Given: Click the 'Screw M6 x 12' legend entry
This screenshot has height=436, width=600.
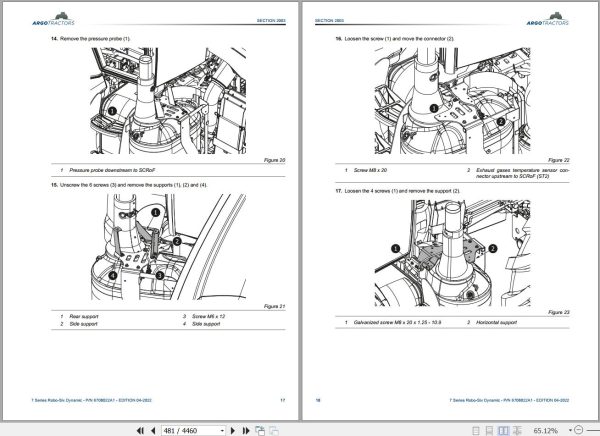Looking at the screenshot, I should (x=209, y=316).
